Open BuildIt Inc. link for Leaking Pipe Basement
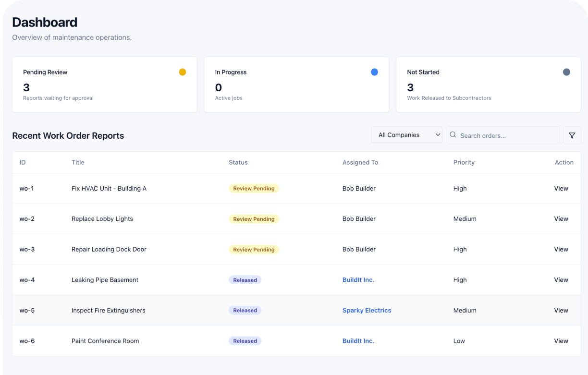 pyautogui.click(x=358, y=279)
